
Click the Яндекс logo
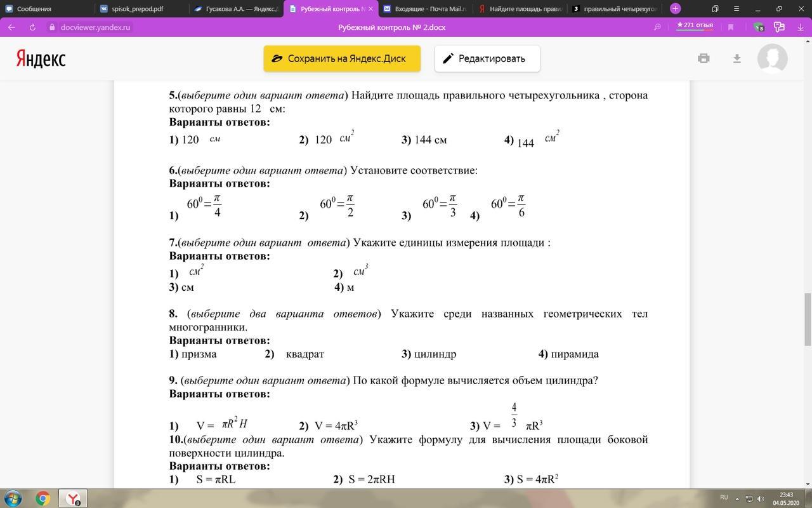click(x=41, y=58)
